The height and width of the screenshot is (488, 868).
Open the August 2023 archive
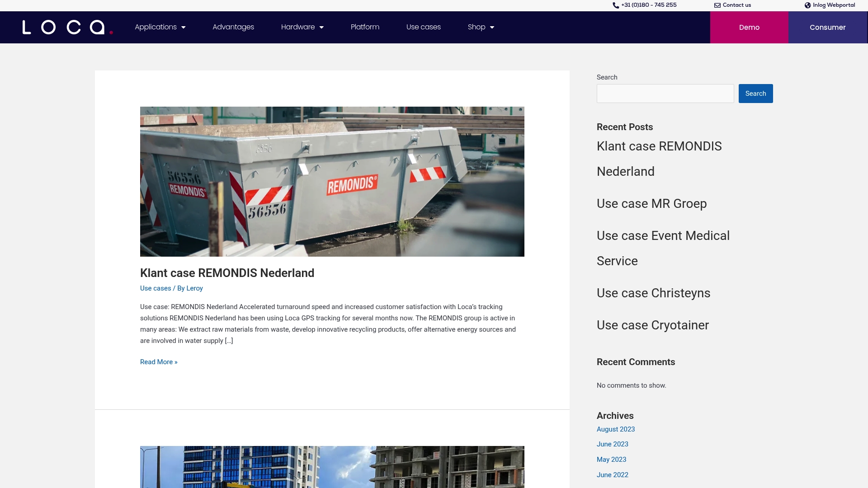pyautogui.click(x=615, y=429)
